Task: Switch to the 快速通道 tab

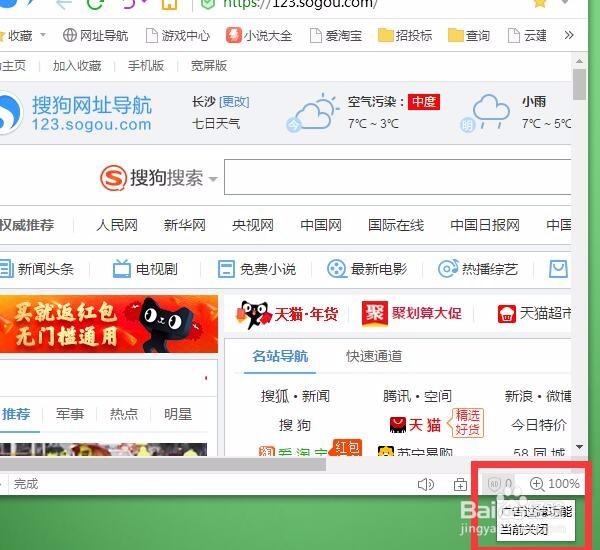Action: pos(374,356)
